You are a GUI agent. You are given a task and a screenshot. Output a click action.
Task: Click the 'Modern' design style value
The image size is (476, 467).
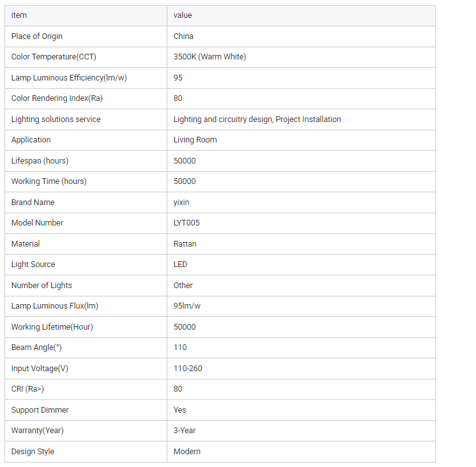(x=187, y=452)
